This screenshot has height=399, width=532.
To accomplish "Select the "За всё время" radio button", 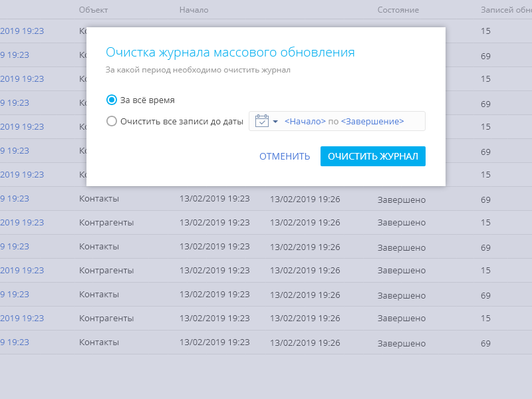I will tap(112, 100).
